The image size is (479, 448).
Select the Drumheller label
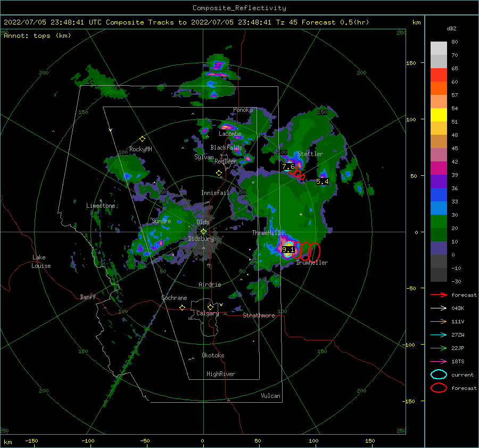(312, 263)
